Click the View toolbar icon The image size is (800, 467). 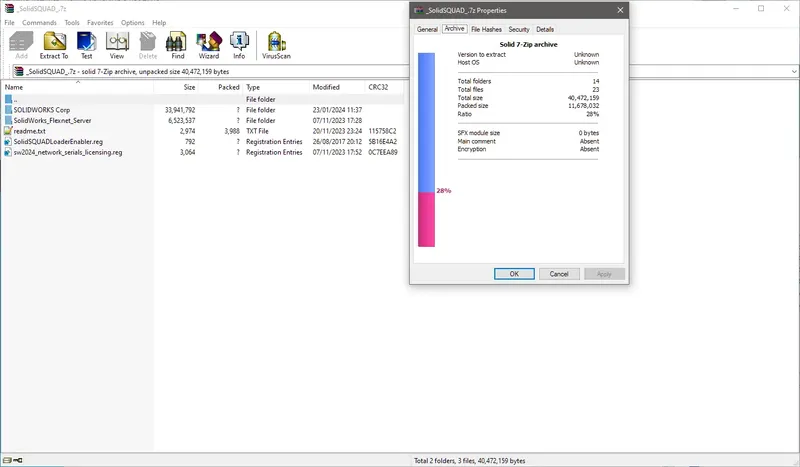coord(117,45)
